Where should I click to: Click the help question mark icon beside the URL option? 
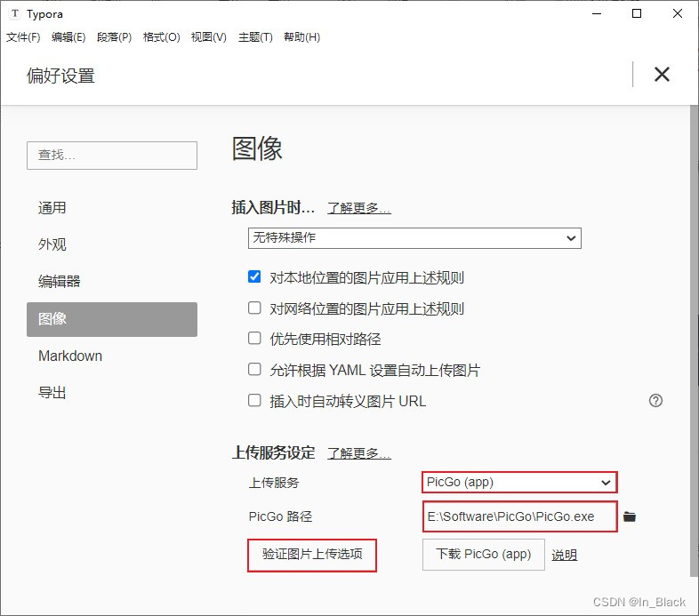pos(655,400)
